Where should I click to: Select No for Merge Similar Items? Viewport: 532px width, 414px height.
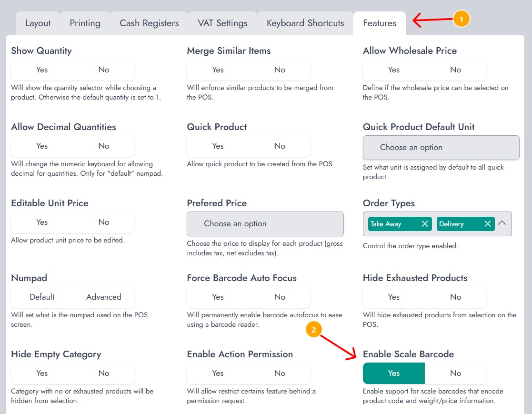280,70
